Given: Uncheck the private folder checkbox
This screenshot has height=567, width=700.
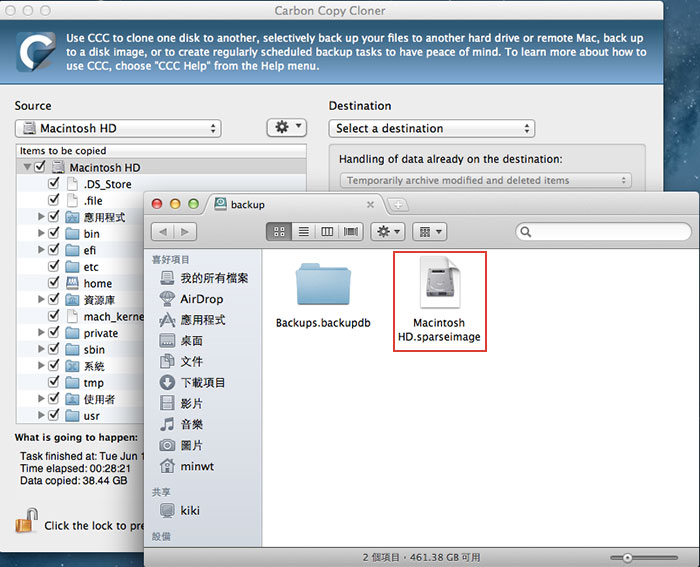Looking at the screenshot, I should tap(54, 332).
